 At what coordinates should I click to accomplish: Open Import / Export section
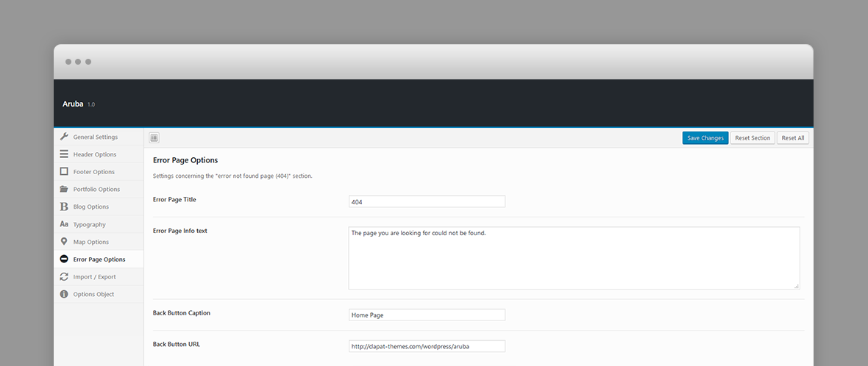pyautogui.click(x=99, y=276)
